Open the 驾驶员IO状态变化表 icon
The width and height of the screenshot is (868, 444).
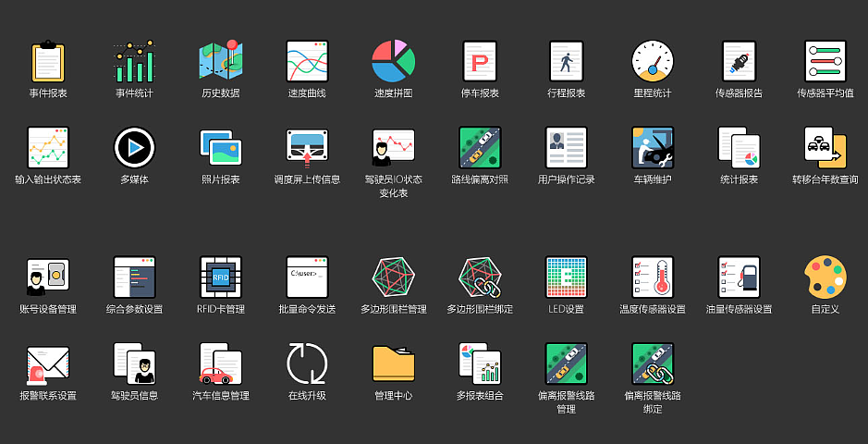click(394, 147)
